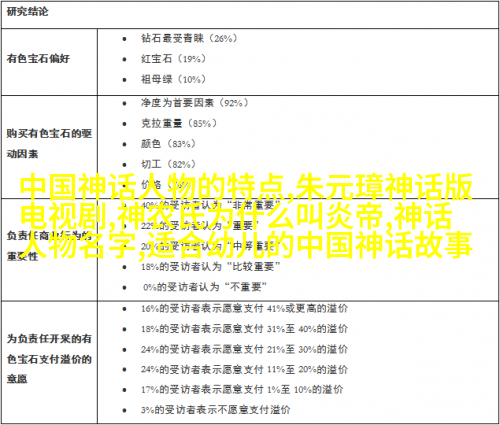Select the 31%至40%的溢价 bullet line
Image resolution: width=500 pixels, height=425 pixels.
tap(244, 329)
